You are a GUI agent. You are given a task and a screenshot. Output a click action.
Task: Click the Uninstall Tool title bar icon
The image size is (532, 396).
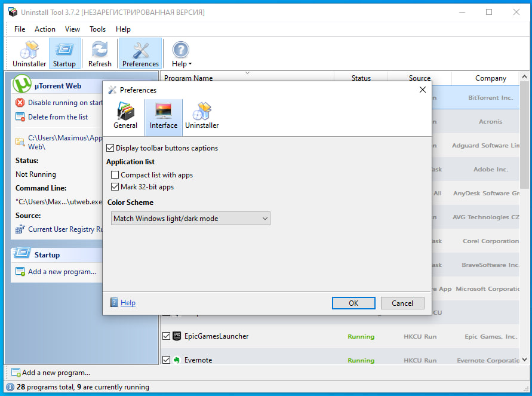[13, 12]
